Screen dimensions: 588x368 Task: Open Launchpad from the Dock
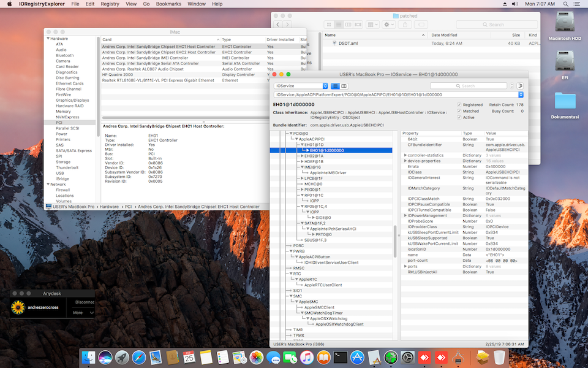coord(122,358)
